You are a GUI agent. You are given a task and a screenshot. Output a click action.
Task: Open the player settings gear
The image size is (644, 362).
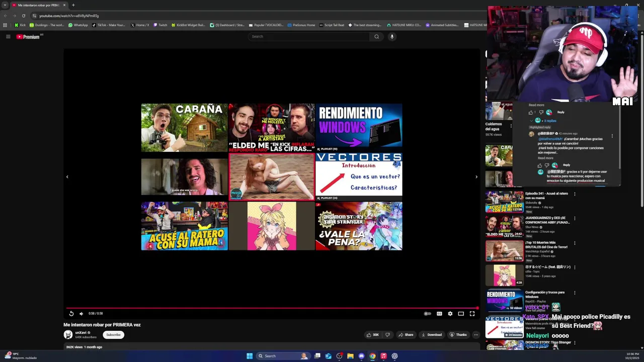[450, 314]
